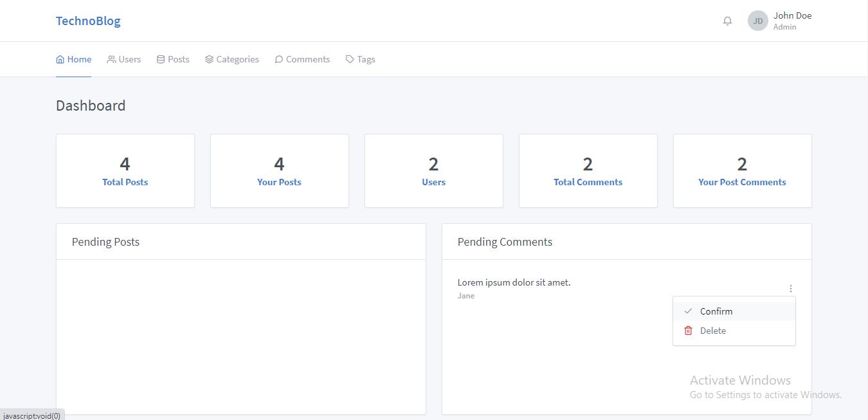Click the Posts database icon

tap(161, 59)
